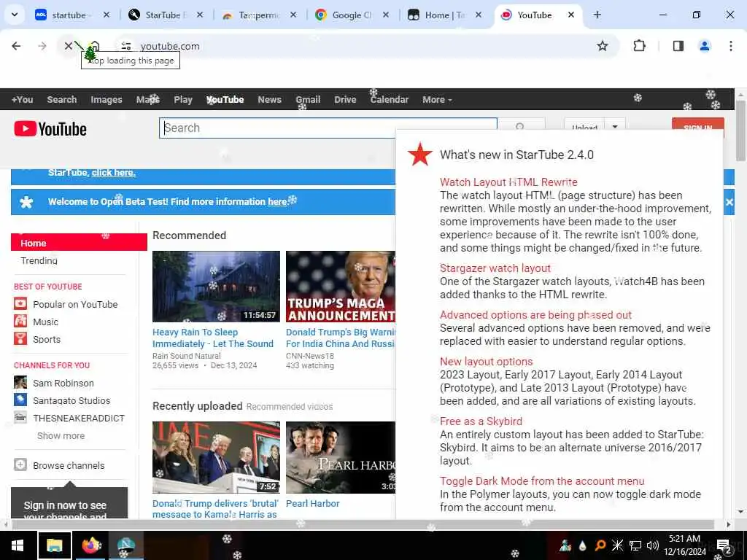The width and height of the screenshot is (747, 560).
Task: Follow the StarTube 'click here' link
Action: (113, 172)
